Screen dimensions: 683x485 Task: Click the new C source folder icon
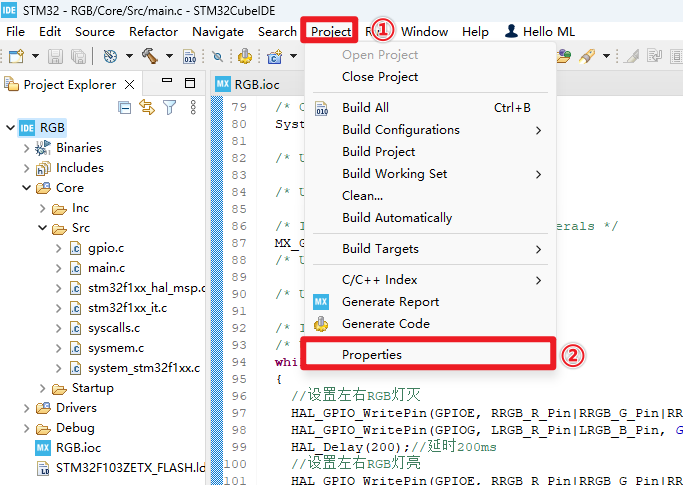274,56
